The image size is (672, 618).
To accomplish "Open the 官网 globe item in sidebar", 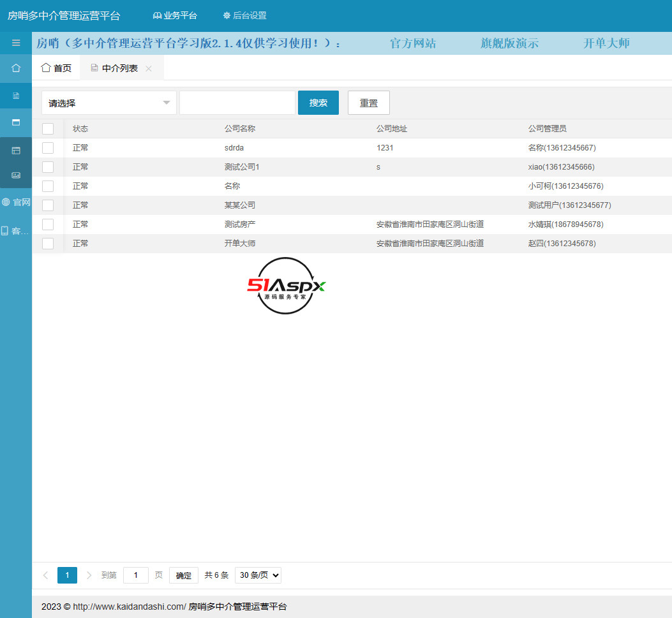I will coord(16,202).
